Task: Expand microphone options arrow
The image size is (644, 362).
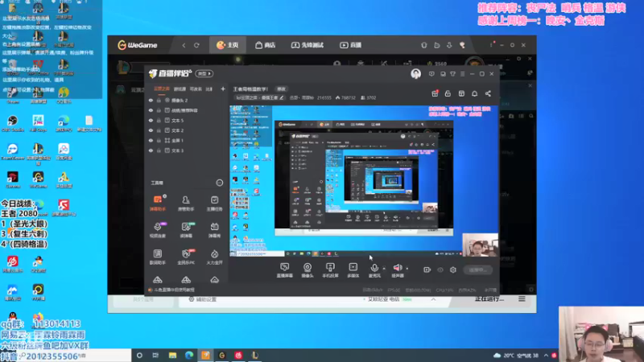Action: (x=384, y=269)
